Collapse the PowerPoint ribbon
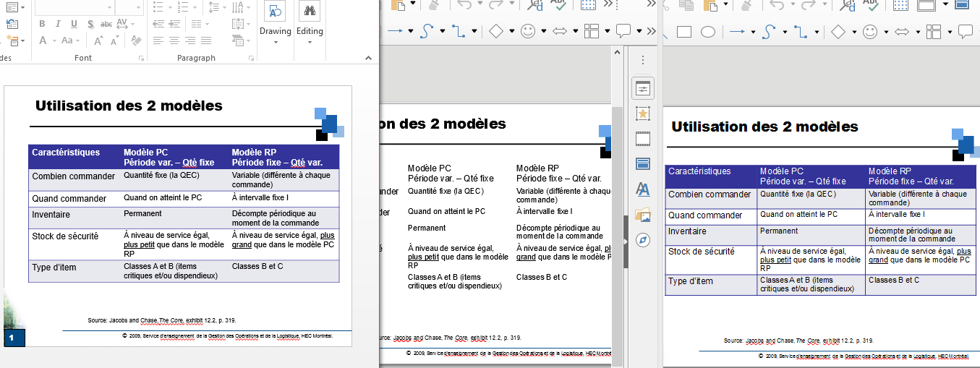This screenshot has height=368, width=980. click(370, 58)
